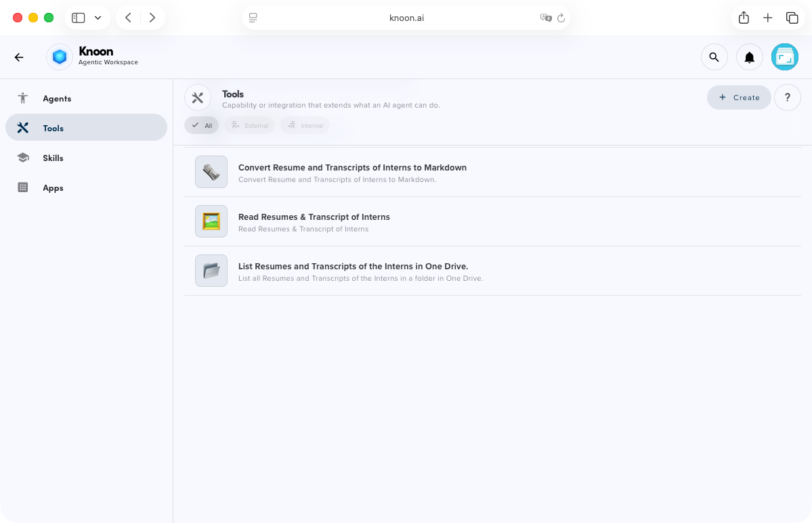The width and height of the screenshot is (812, 523).
Task: Open the notifications bell
Action: point(750,58)
